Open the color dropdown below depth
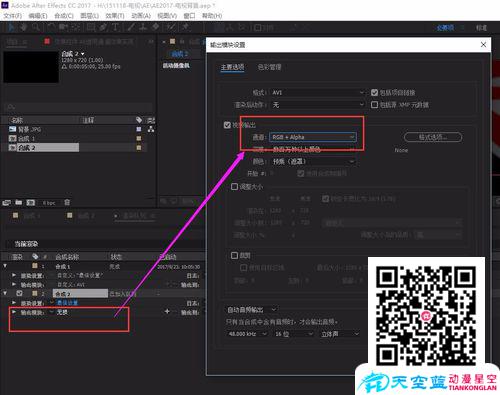The height and width of the screenshot is (395, 500). pyautogui.click(x=313, y=162)
